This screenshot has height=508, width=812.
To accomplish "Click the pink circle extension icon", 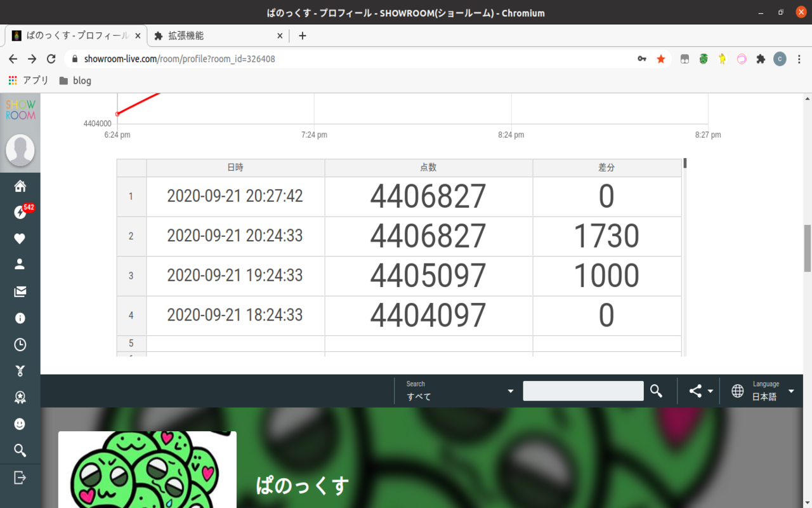I will [742, 59].
